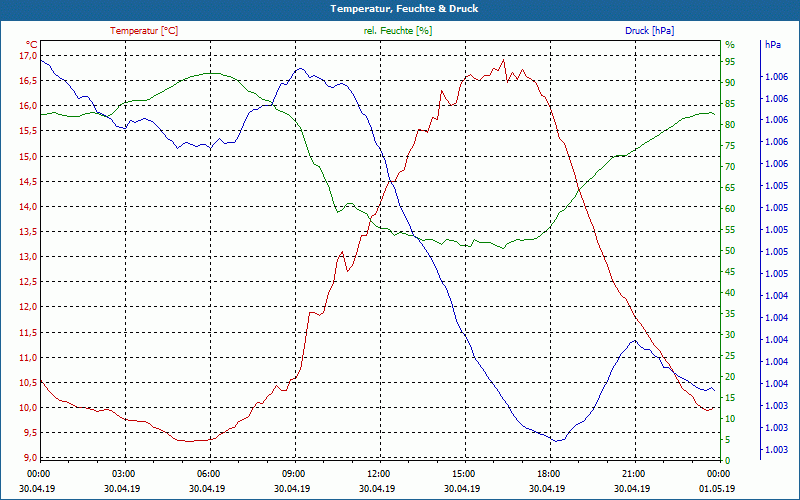
Task: Select the blue "Druck [hPa]" legend label
Action: click(649, 31)
